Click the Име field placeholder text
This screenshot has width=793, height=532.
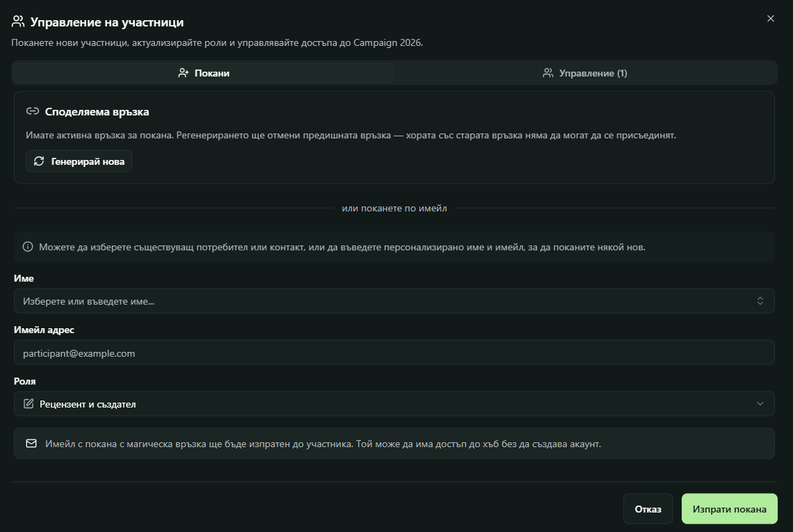point(89,301)
